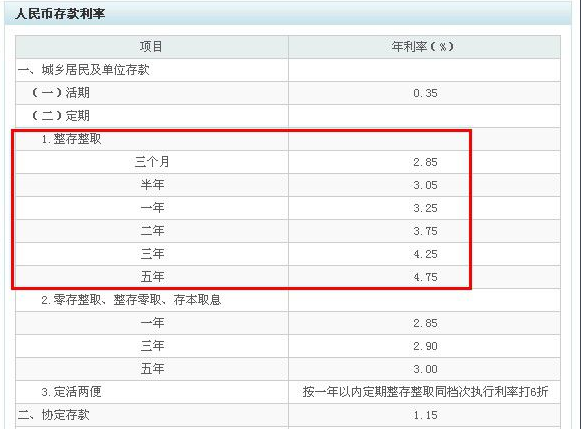
Task: Click the (二)定期 row label
Action: tap(61, 116)
